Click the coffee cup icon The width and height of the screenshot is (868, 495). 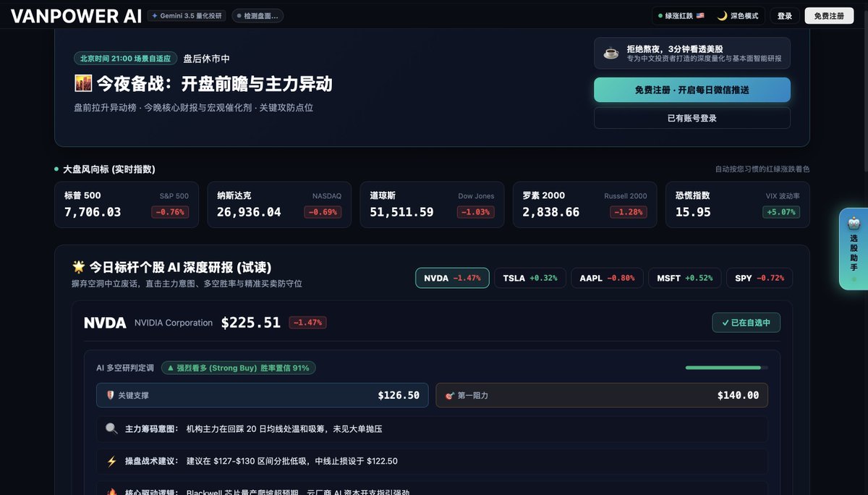pos(611,53)
